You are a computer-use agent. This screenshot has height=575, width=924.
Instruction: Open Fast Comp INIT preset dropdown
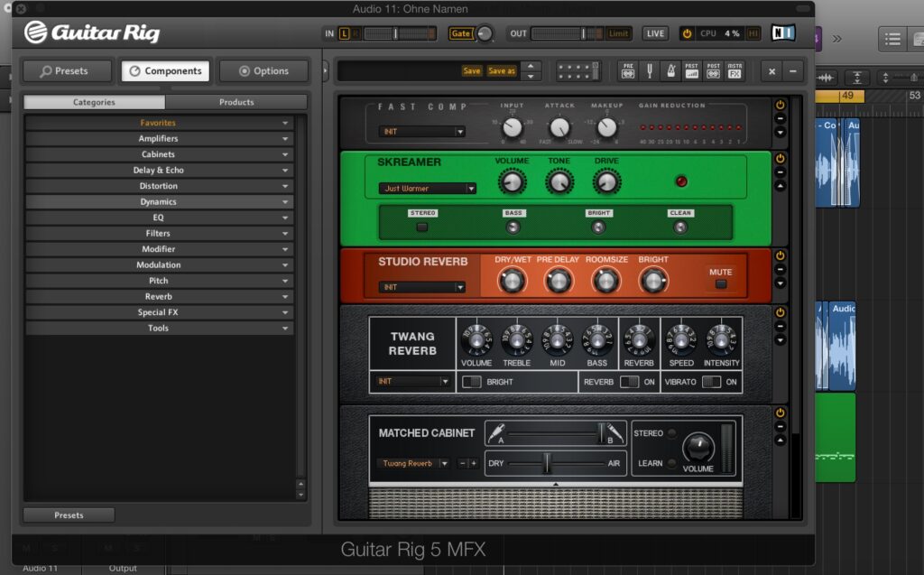click(422, 132)
